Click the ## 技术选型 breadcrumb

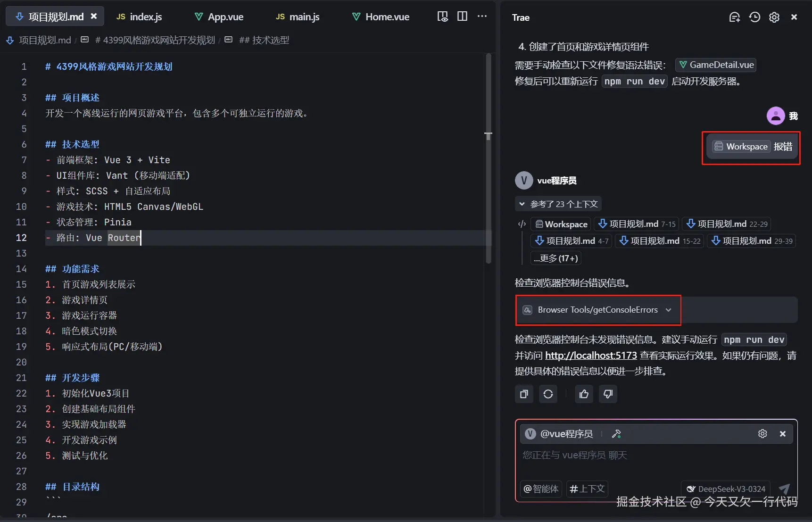click(x=264, y=40)
